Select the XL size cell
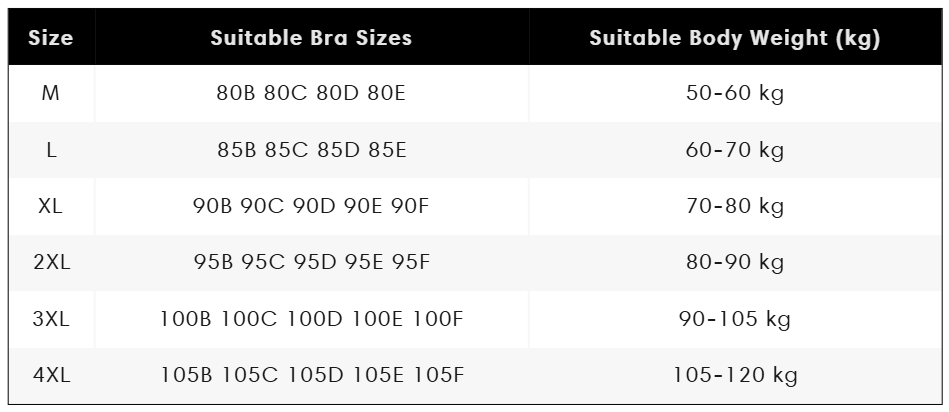Viewport: 949px width, 412px height. pos(51,206)
